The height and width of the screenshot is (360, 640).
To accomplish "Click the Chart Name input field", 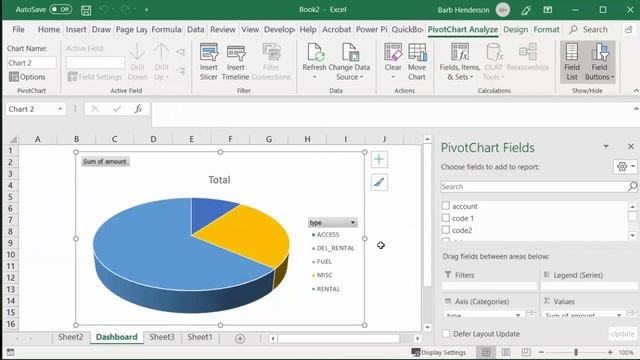I will click(x=31, y=63).
